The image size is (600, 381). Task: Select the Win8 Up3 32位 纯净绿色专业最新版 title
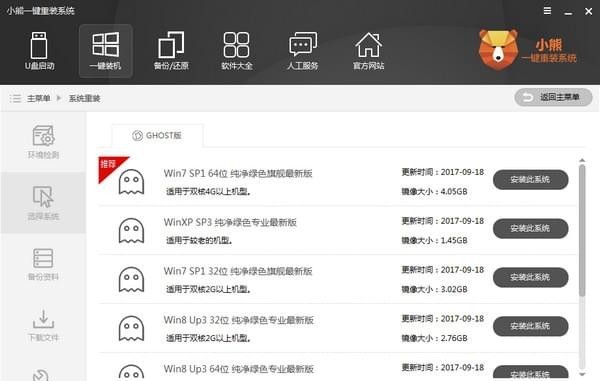click(x=239, y=320)
